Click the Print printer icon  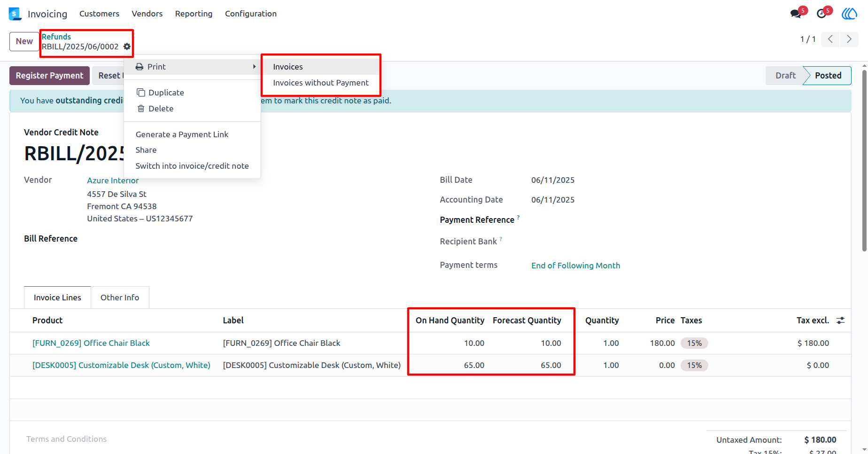point(139,67)
